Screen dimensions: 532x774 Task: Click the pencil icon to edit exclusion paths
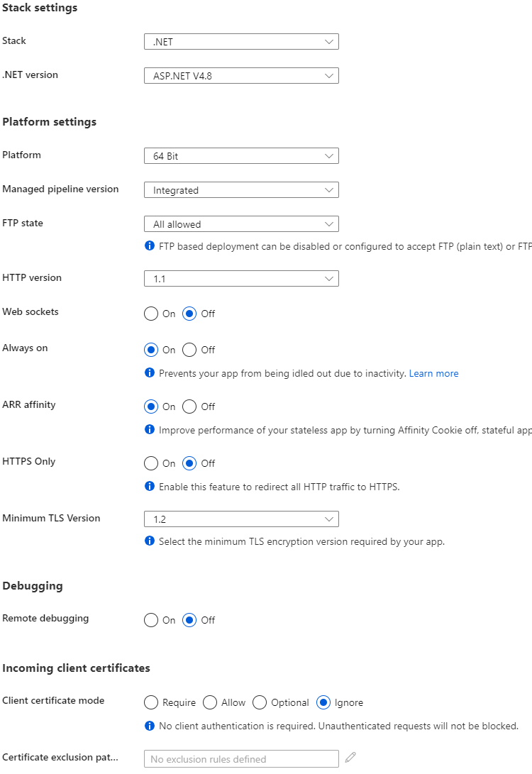350,758
